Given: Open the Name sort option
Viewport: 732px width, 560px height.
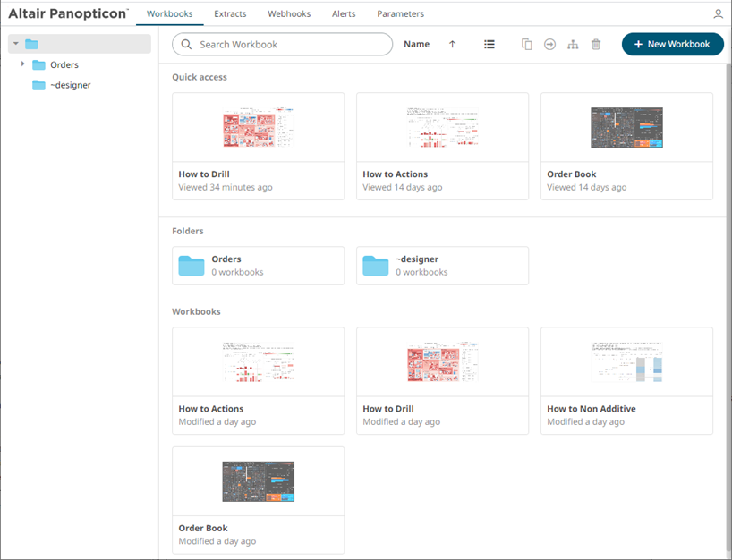Looking at the screenshot, I should 416,43.
